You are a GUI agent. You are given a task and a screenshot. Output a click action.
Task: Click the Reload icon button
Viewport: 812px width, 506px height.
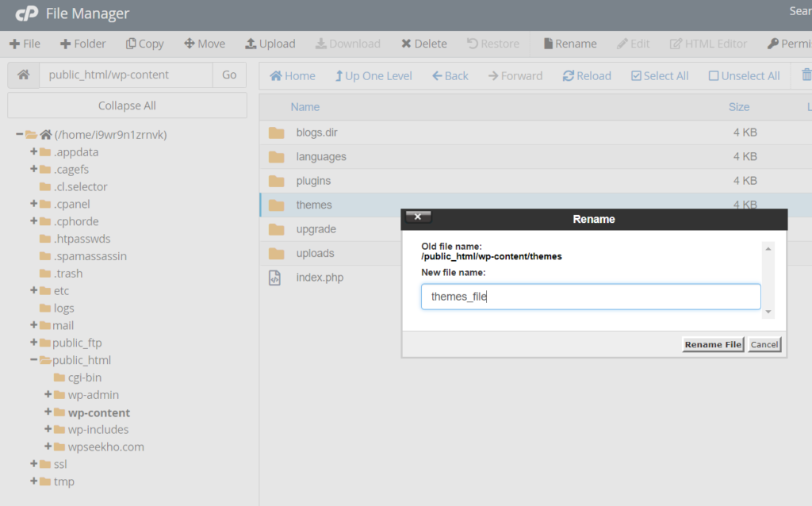click(x=569, y=76)
